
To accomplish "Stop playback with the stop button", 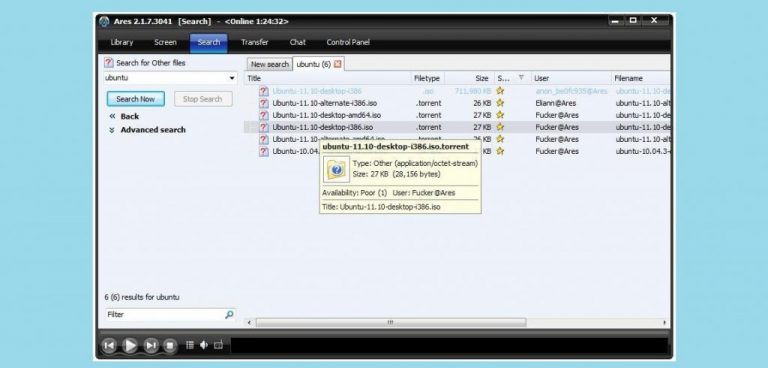I will pos(170,345).
